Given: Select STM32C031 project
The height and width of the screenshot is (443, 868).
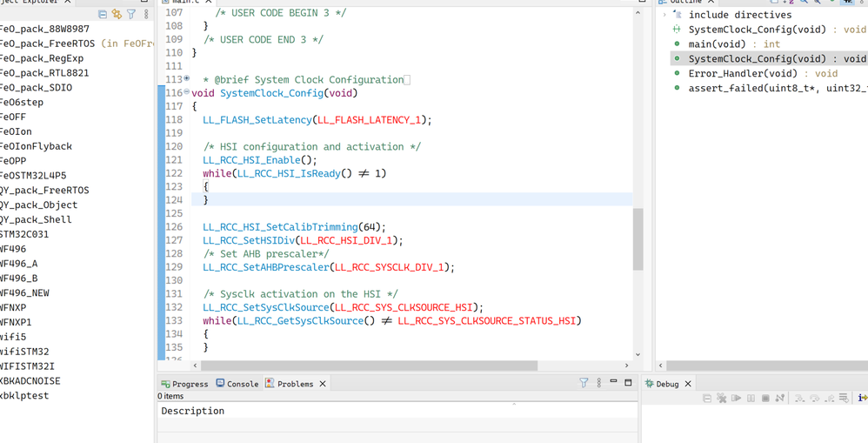Looking at the screenshot, I should tap(24, 234).
